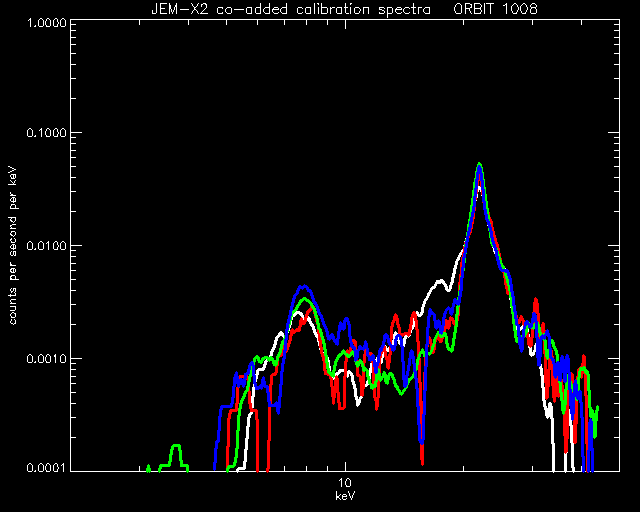640x512 pixels.
Task: Click the white shoulder bump left of main peak
Action: coord(440,281)
